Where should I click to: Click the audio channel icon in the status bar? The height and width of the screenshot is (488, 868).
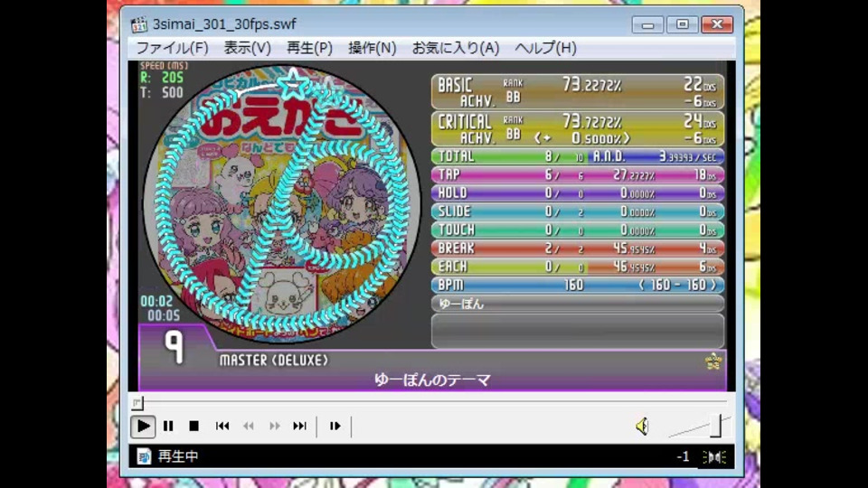[x=714, y=457]
